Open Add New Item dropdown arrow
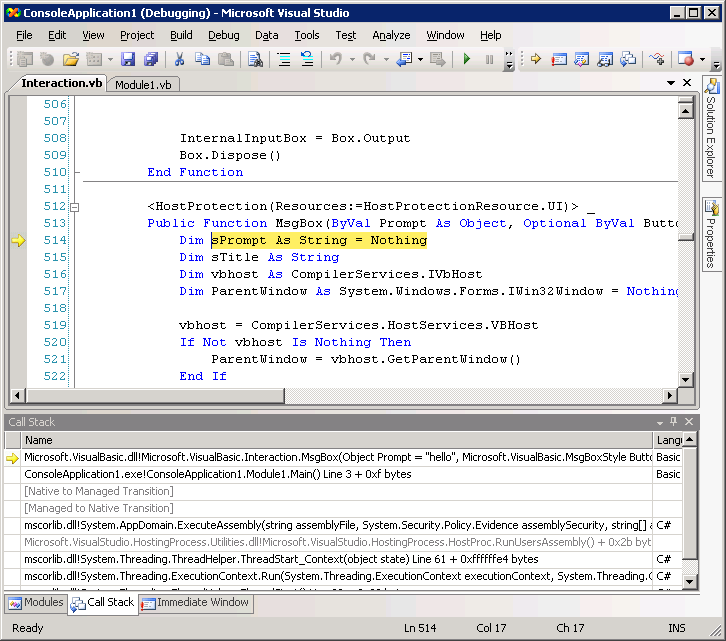The image size is (726, 641). (110, 59)
